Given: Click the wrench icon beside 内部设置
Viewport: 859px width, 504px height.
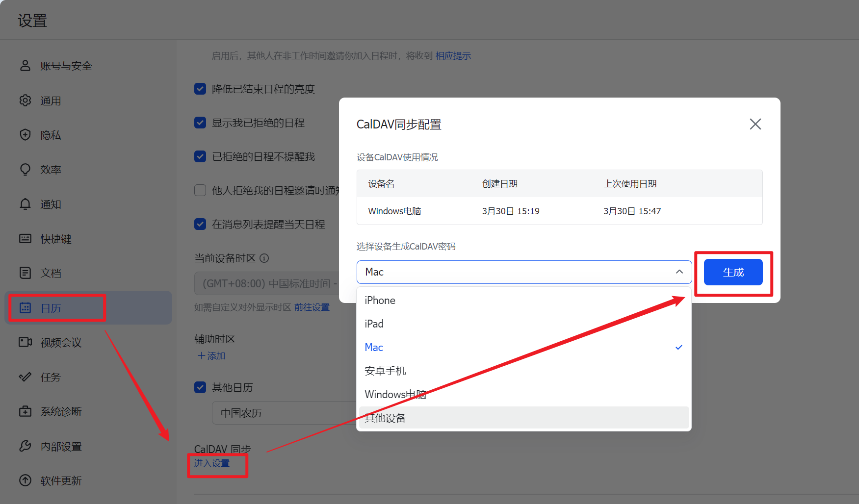Looking at the screenshot, I should point(25,446).
